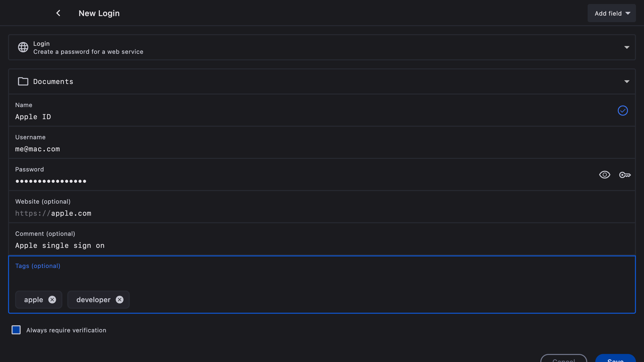Remove the developer tag

[119, 300]
